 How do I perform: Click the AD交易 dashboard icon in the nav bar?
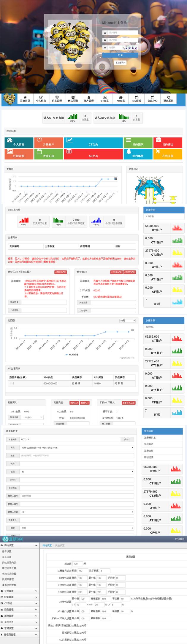click(x=121, y=97)
